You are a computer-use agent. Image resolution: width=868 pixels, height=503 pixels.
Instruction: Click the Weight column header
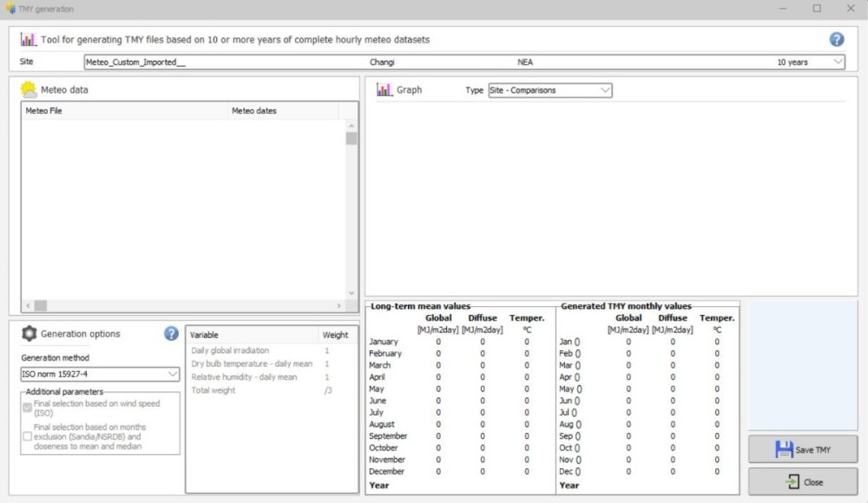(337, 335)
